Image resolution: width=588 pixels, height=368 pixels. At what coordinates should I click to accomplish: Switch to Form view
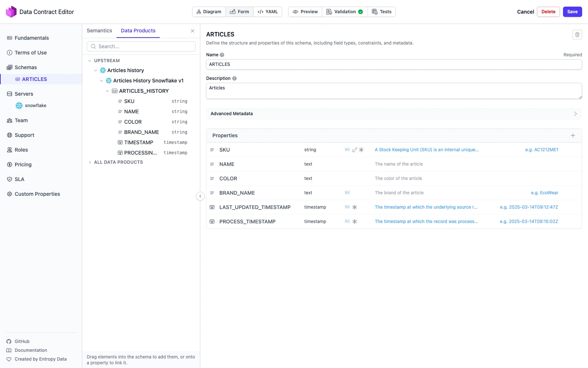tap(239, 12)
